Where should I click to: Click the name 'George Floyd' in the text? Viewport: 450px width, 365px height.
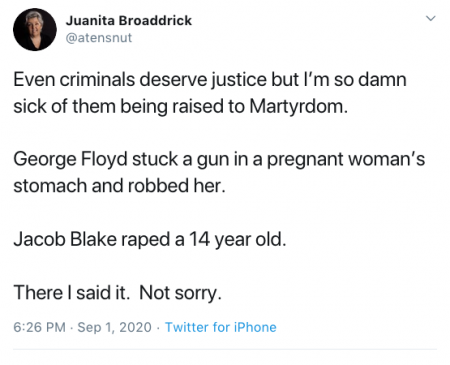pos(70,159)
